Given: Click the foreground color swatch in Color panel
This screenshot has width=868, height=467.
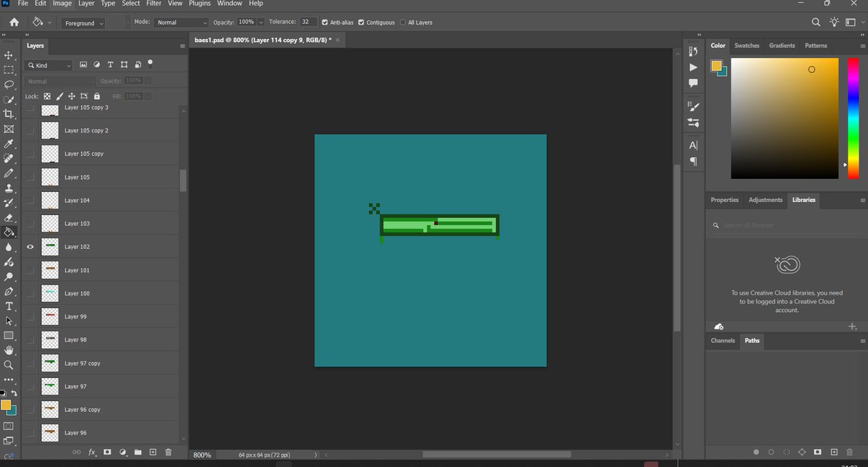Looking at the screenshot, I should tap(715, 66).
